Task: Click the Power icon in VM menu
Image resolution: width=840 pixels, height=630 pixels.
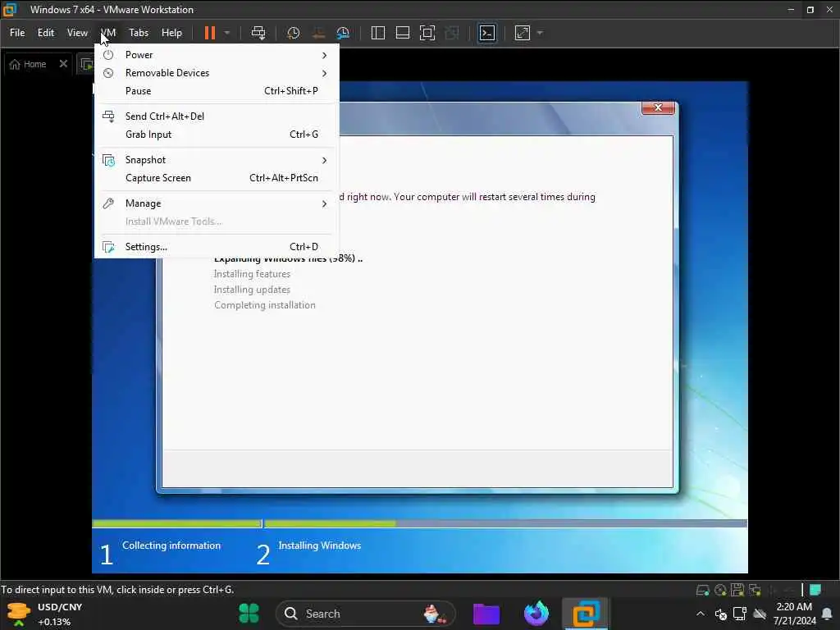Action: 108,55
